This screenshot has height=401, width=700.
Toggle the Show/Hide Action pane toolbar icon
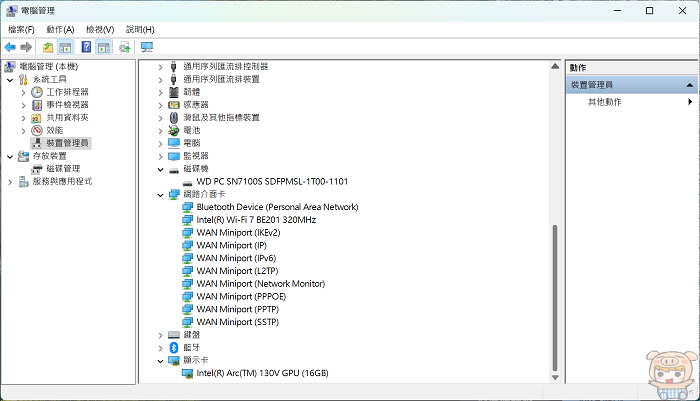[x=104, y=47]
